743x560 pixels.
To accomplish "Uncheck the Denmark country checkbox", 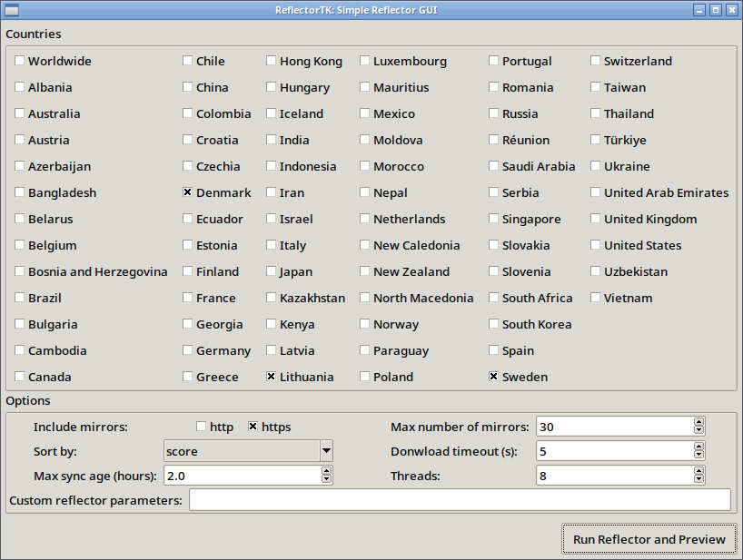I will [188, 193].
